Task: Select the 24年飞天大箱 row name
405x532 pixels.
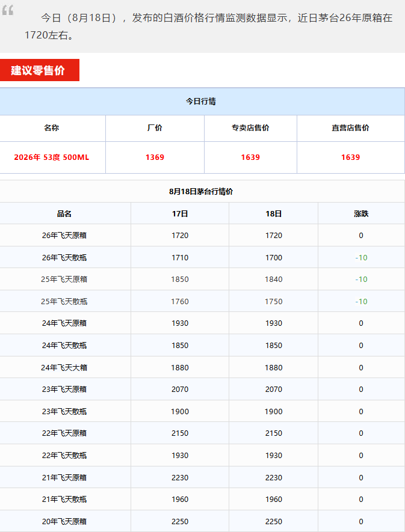Action: point(64,368)
